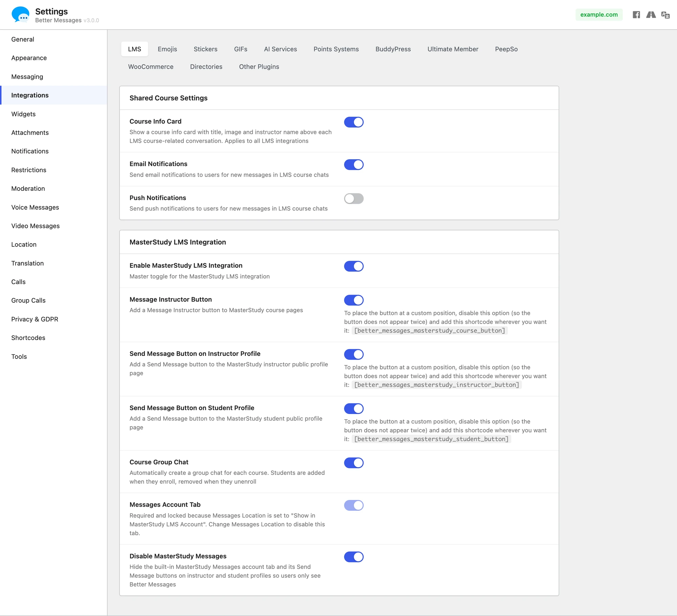
Task: Click the example.com domain badge
Action: [599, 15]
